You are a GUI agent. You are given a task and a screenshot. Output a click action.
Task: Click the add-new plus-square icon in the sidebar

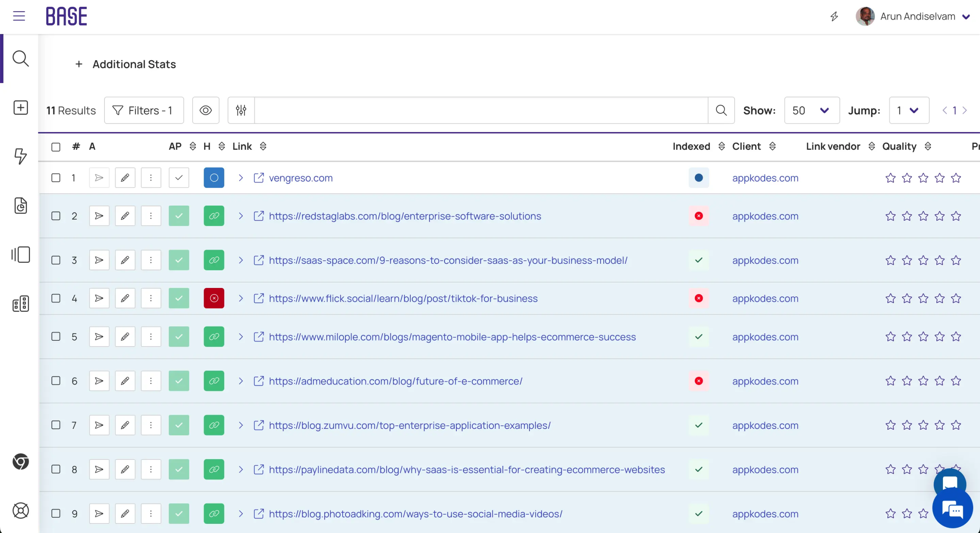(x=20, y=108)
